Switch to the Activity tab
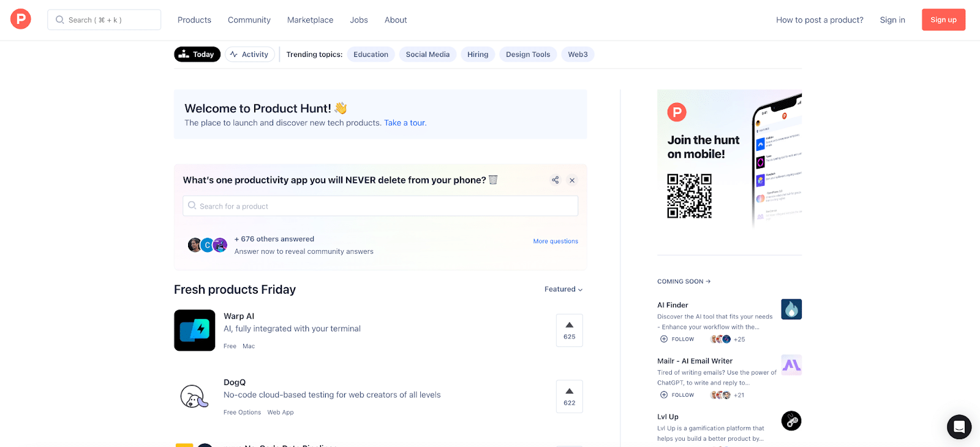This screenshot has width=980, height=447. click(250, 54)
